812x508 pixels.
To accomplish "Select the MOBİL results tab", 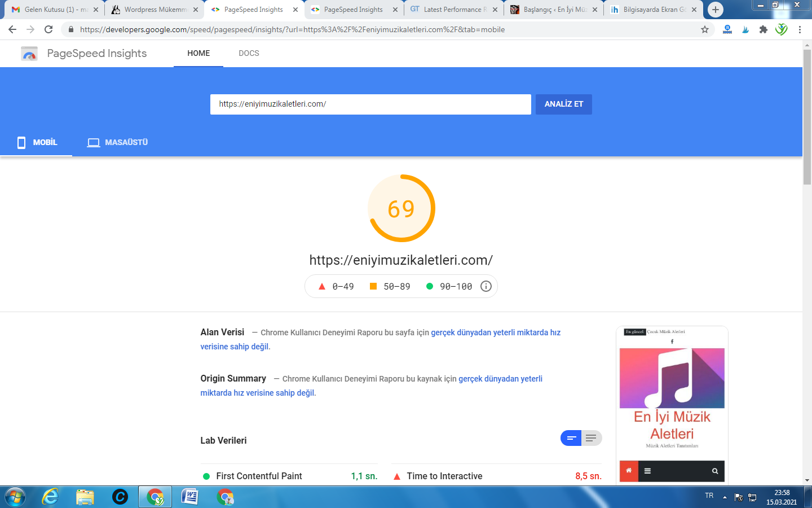I will click(x=37, y=142).
